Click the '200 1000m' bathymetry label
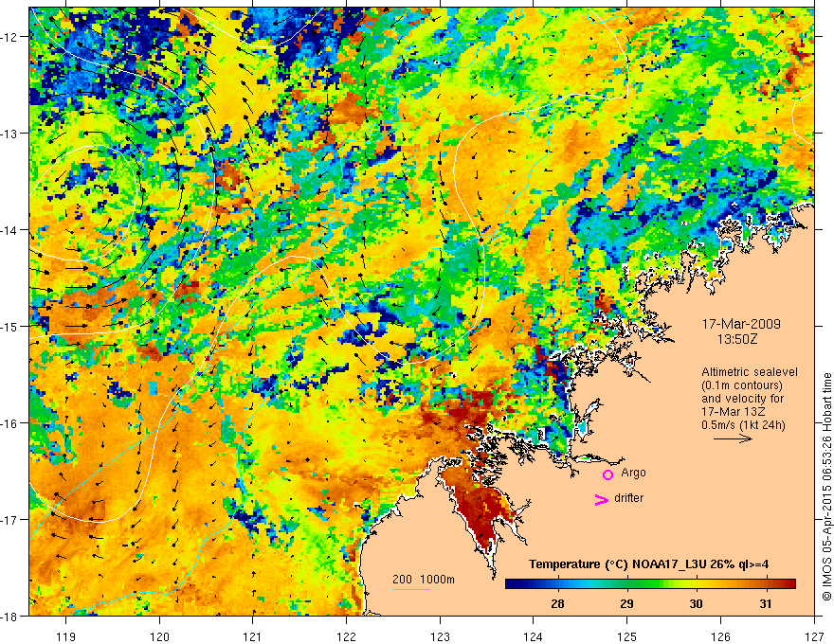This screenshot has width=834, height=644. [424, 580]
